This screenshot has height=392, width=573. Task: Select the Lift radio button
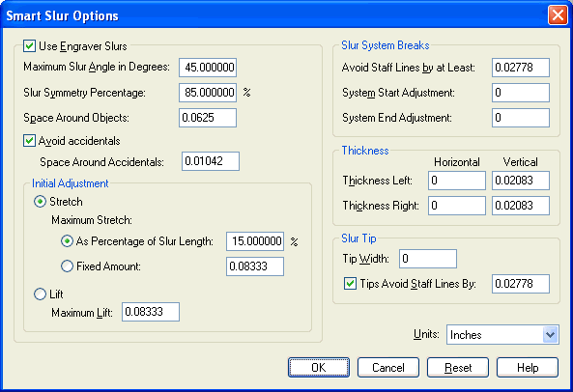[40, 294]
